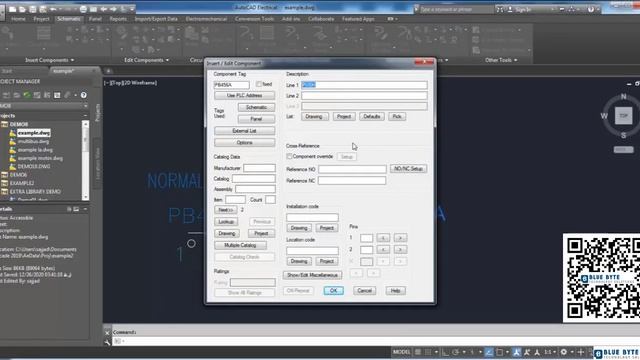
Task: Click the next project drawing right-arrow icon
Action: click(113, 9)
